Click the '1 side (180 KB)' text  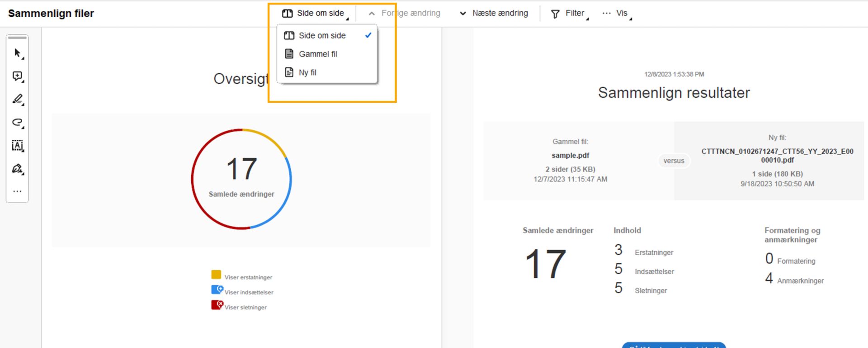pos(778,174)
